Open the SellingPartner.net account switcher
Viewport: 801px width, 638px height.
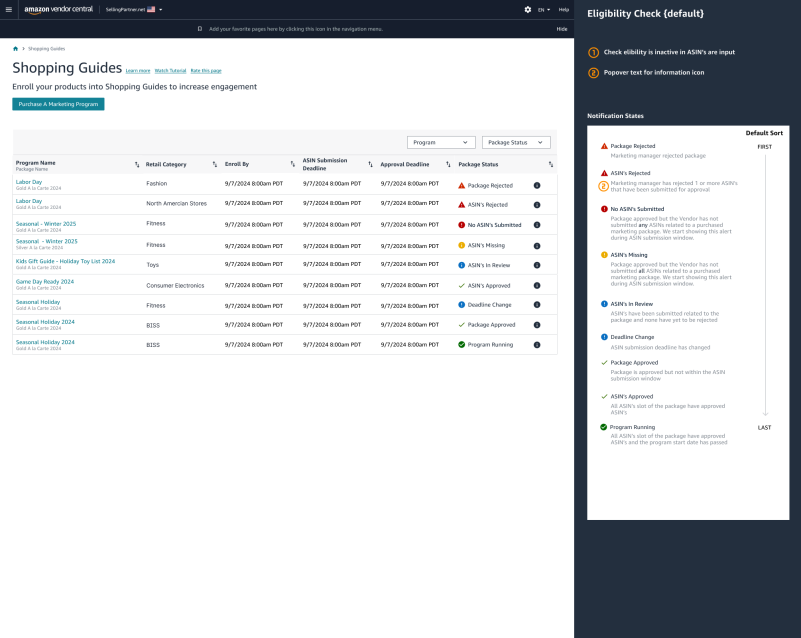tap(133, 9)
